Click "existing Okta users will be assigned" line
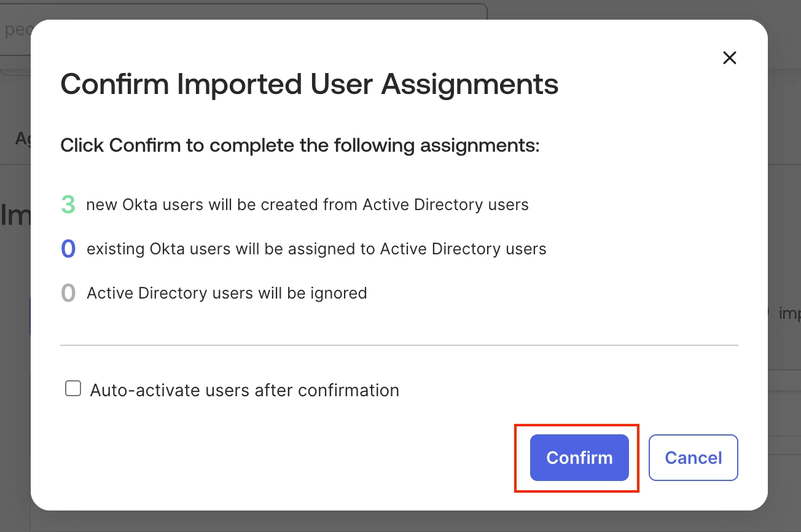Image resolution: width=801 pixels, height=532 pixels. click(x=316, y=249)
